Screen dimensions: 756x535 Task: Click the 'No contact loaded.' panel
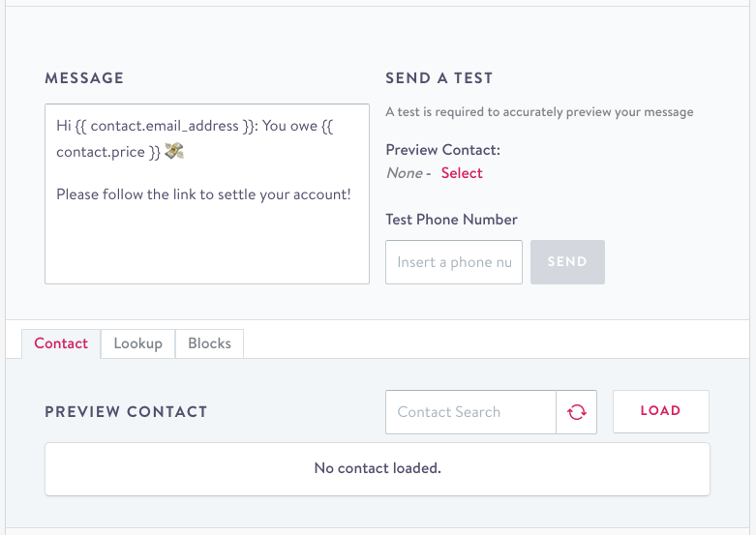pyautogui.click(x=378, y=468)
